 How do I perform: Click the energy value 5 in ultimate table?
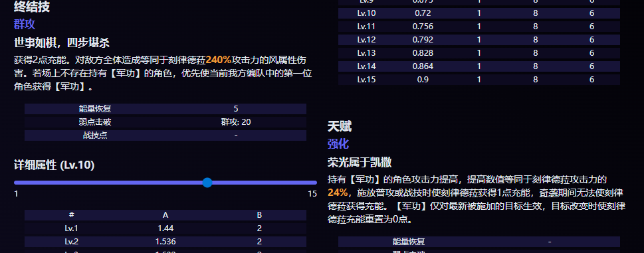[236, 109]
